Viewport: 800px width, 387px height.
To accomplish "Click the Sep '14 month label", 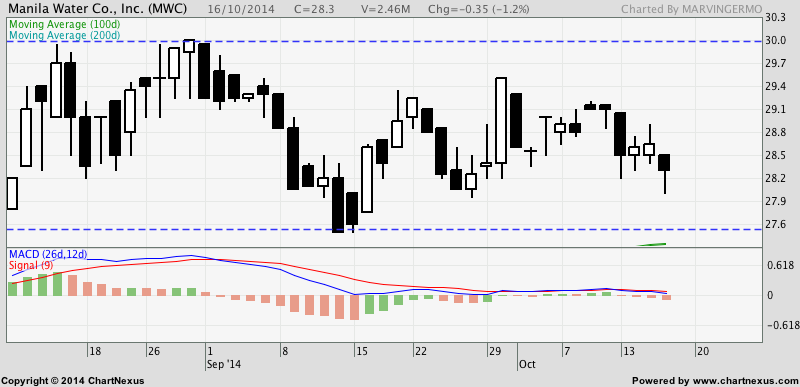I will [x=223, y=365].
